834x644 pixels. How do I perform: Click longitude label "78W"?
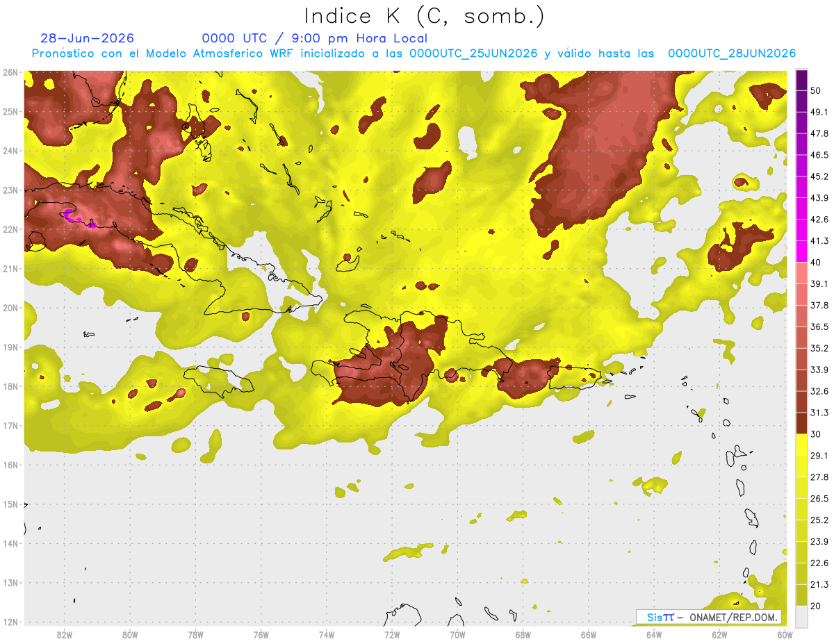pyautogui.click(x=195, y=634)
